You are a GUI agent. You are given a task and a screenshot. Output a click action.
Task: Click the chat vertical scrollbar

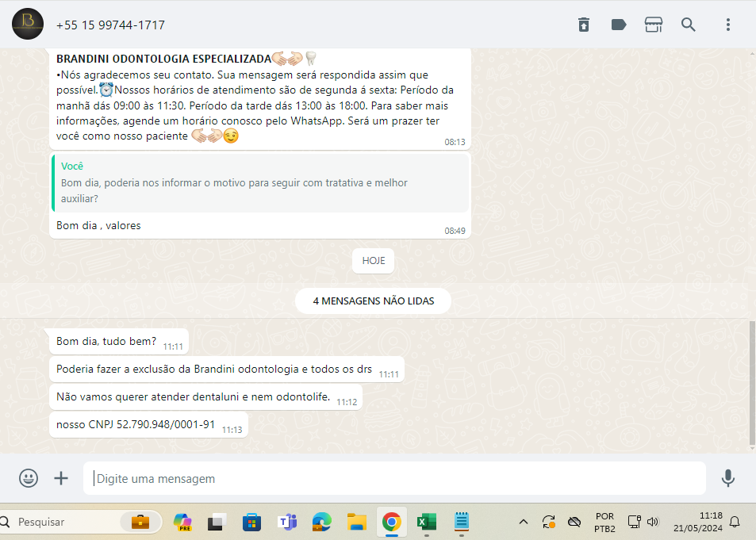pos(752,383)
